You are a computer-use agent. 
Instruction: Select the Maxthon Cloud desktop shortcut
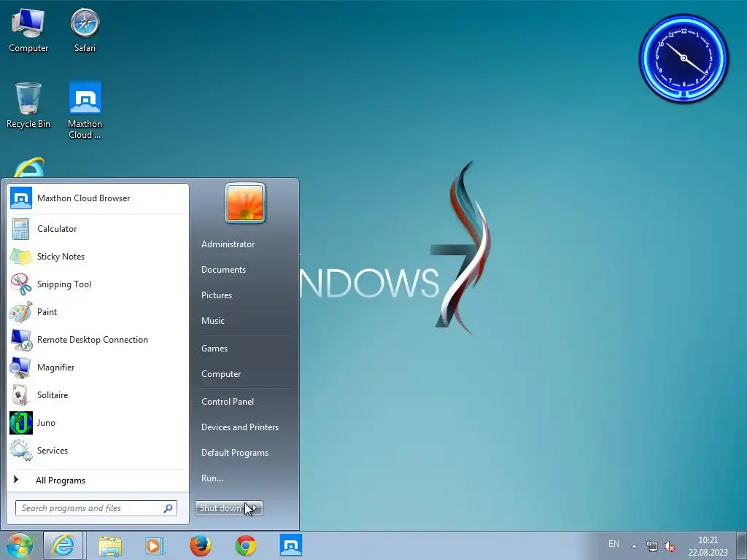(x=85, y=111)
